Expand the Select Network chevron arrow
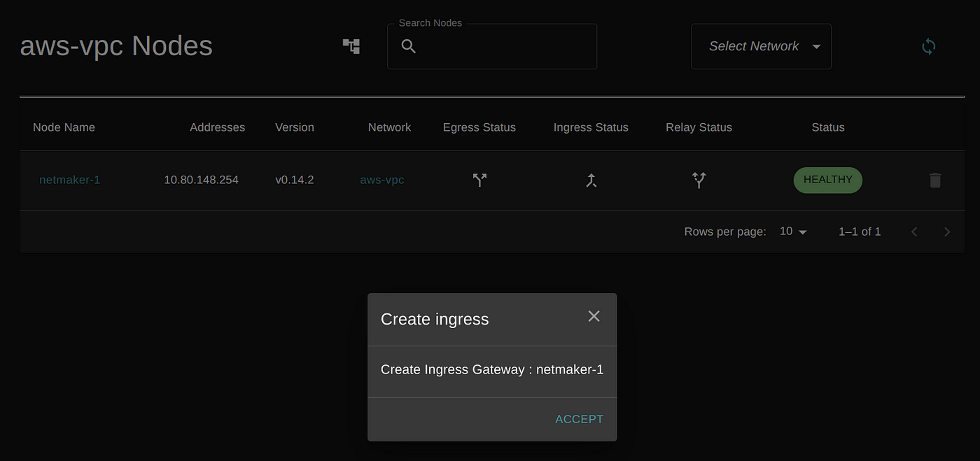This screenshot has height=461, width=980. (x=816, y=46)
